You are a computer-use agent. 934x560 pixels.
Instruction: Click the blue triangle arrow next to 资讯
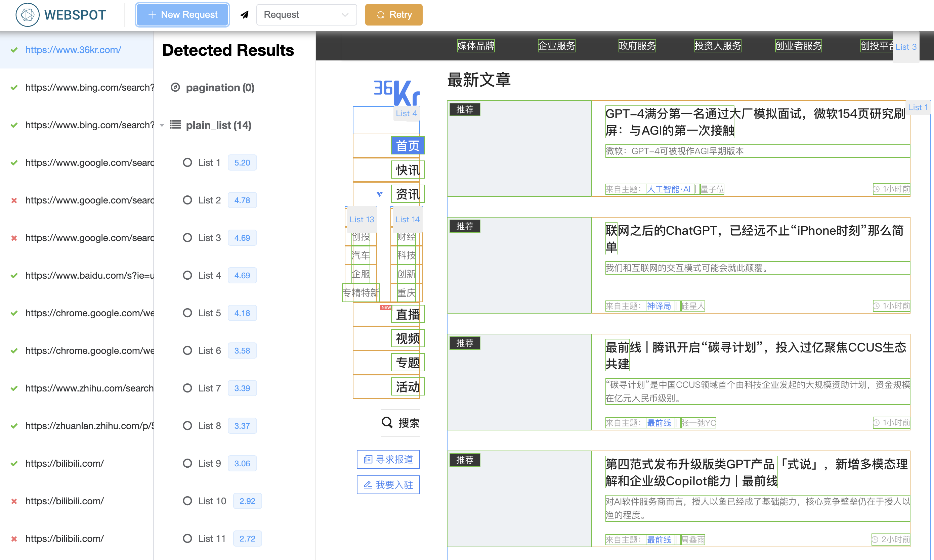[x=379, y=194]
